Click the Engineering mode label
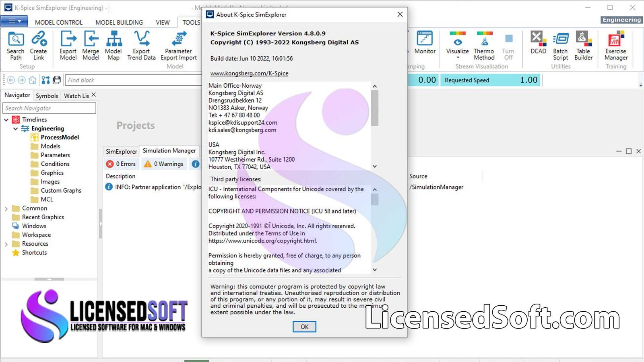This screenshot has width=644, height=362. tap(621, 20)
